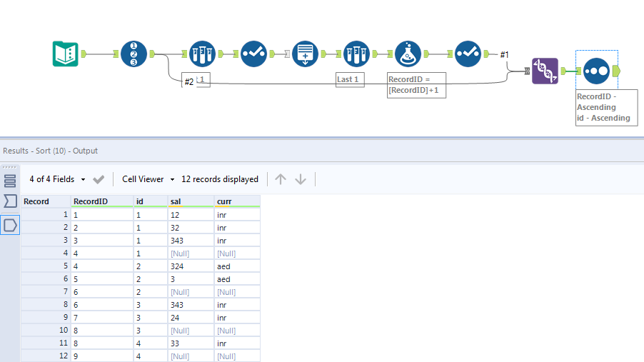The image size is (644, 362).
Task: Click sal cell 343 in record 3
Action: pos(191,241)
